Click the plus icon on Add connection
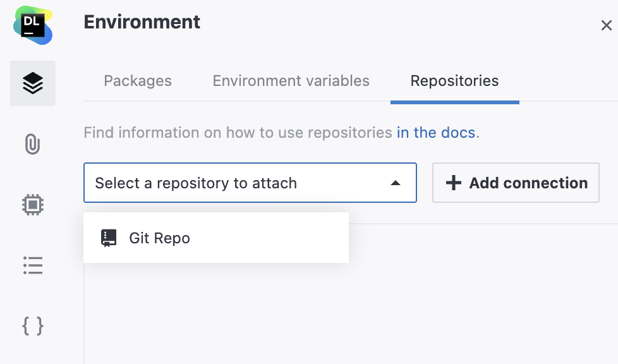This screenshot has width=618, height=364. [x=453, y=183]
